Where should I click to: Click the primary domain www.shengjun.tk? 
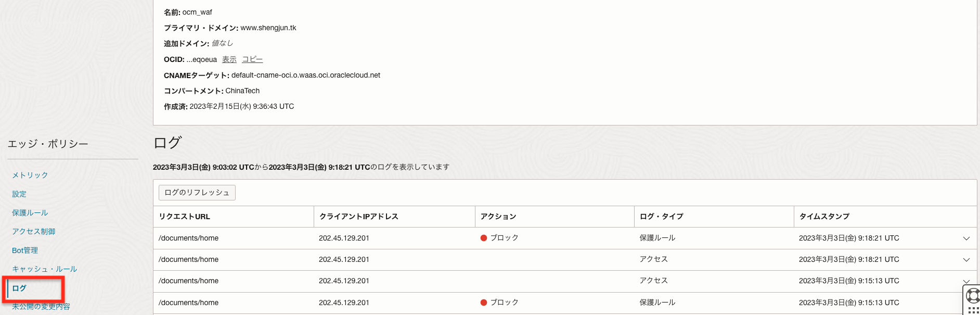coord(268,28)
